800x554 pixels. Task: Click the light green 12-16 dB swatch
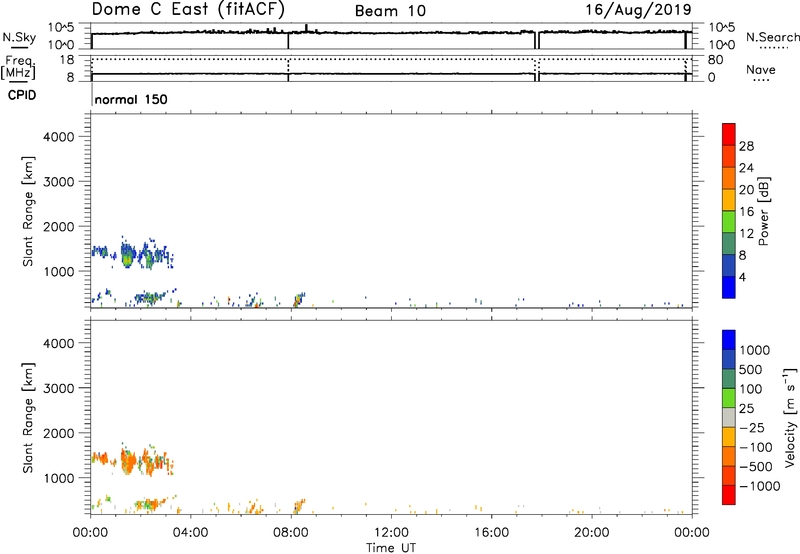click(x=729, y=221)
